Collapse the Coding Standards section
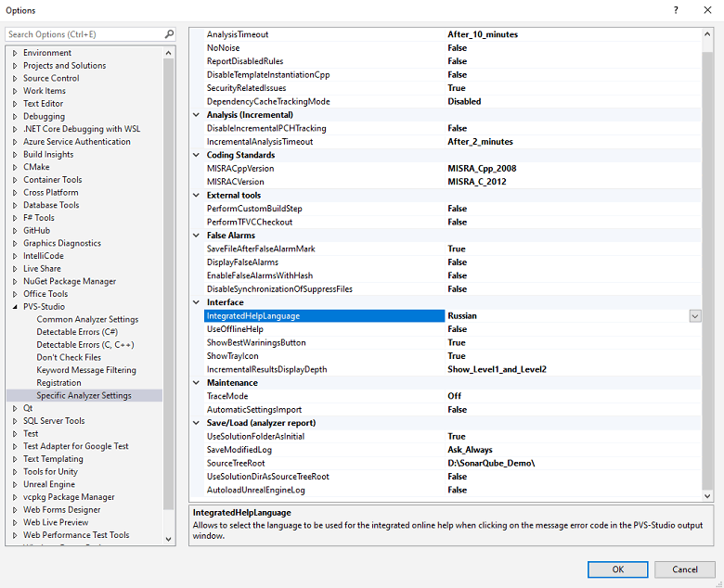This screenshot has height=588, width=724. (196, 156)
